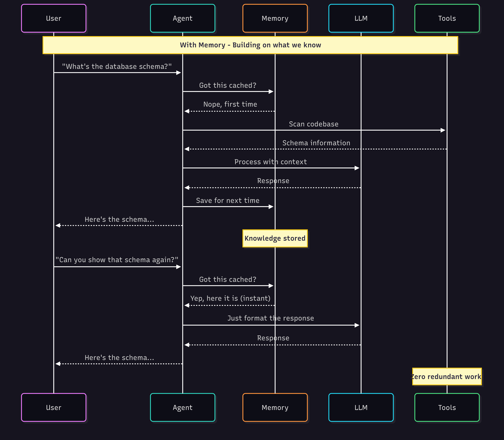
Task: Click the bottom User participant box
Action: [x=54, y=408]
